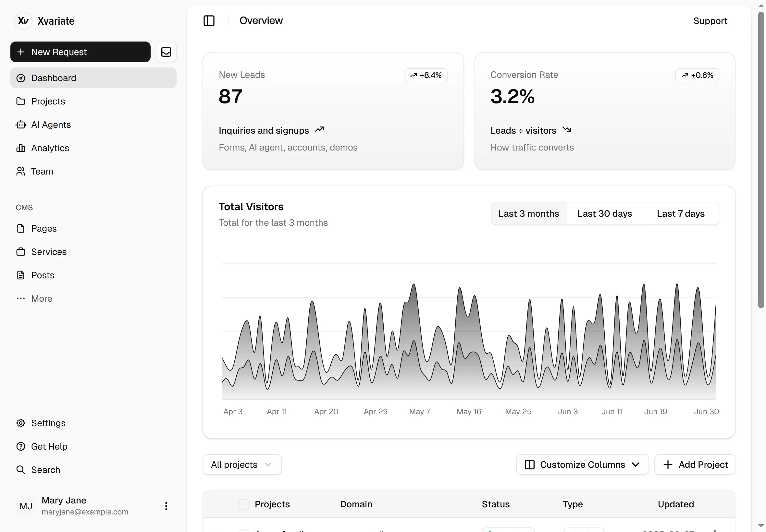Expand the Customize Columns dropdown
766x532 pixels.
(x=582, y=464)
